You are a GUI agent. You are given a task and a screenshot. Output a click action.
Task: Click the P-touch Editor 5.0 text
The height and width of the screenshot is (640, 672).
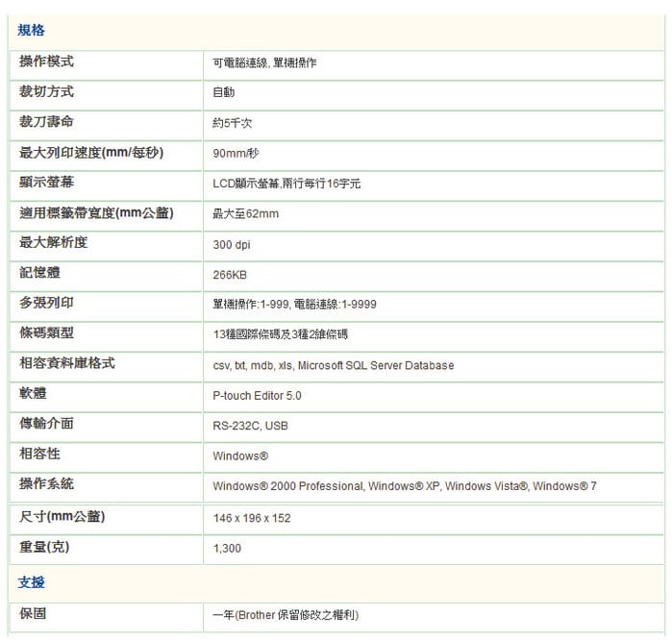click(257, 396)
